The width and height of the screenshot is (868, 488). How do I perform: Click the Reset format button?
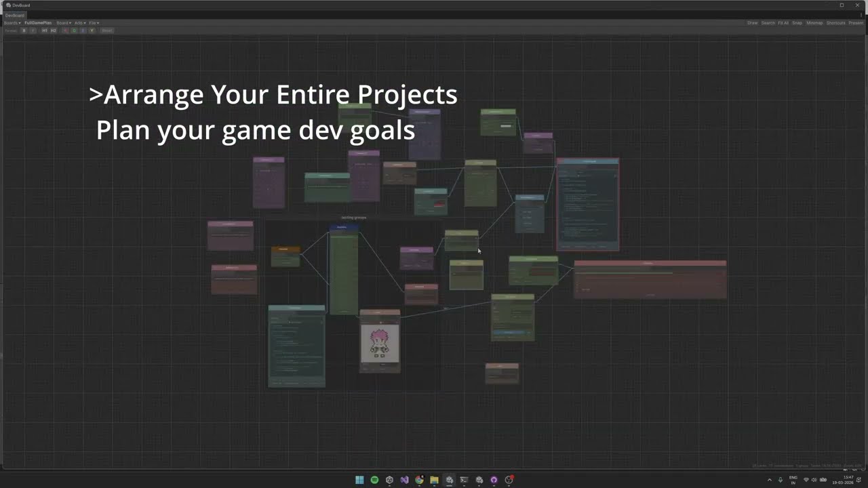coord(107,30)
